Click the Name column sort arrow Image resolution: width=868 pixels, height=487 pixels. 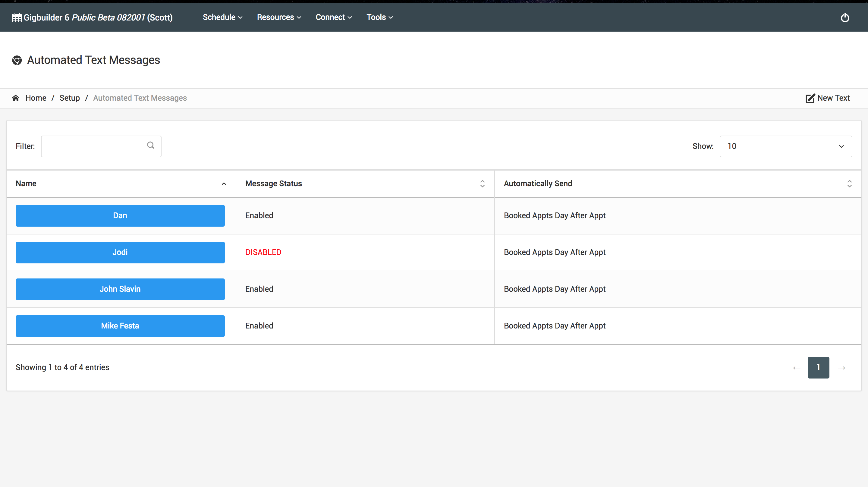click(x=224, y=184)
